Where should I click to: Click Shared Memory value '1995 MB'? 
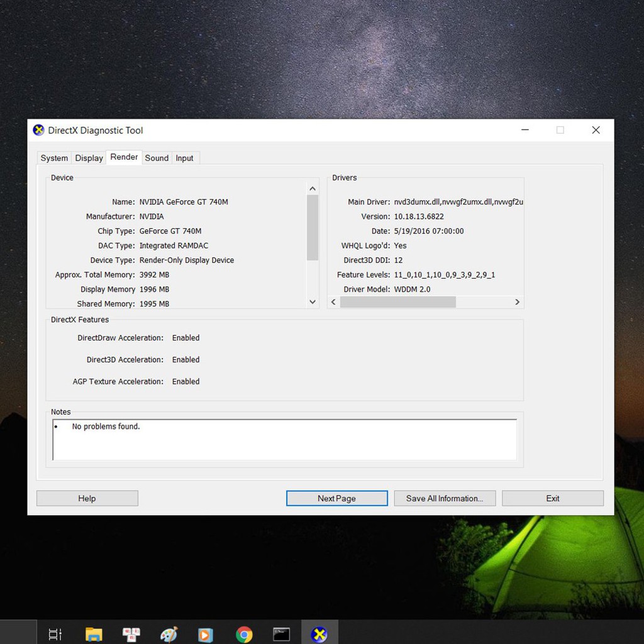tap(155, 304)
